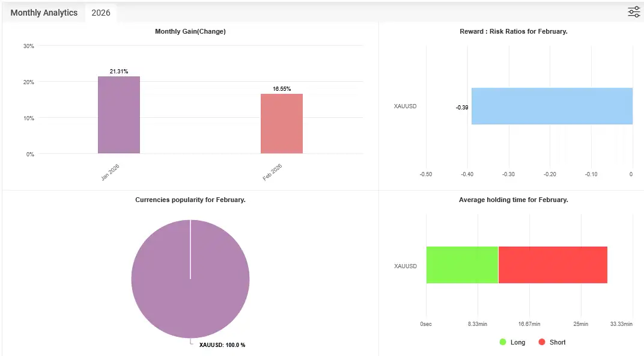Switch to the 2026 year tab

(101, 13)
